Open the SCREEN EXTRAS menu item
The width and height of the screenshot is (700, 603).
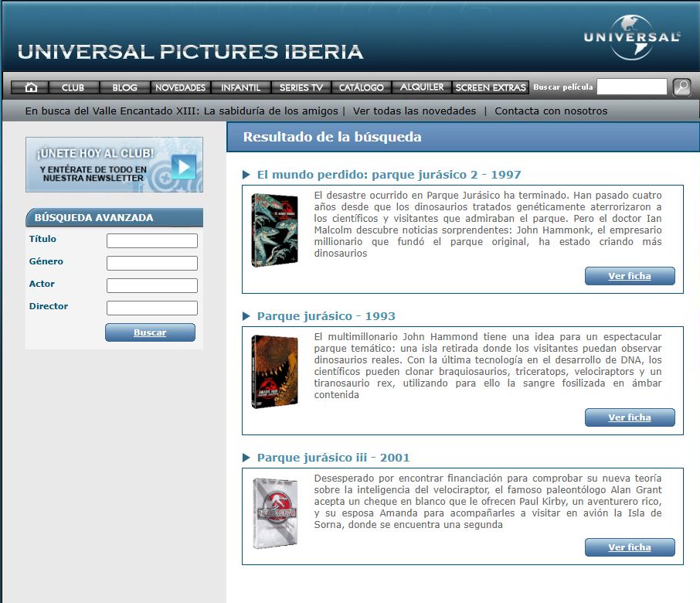[491, 87]
